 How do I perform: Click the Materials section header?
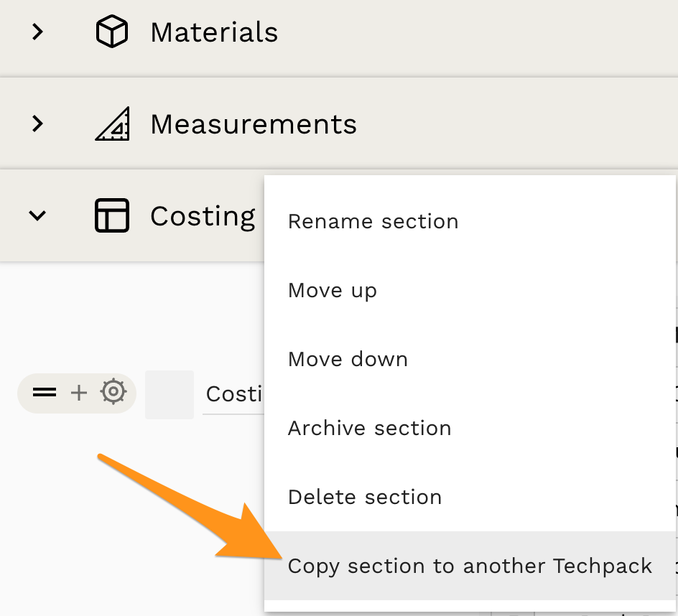click(x=214, y=32)
